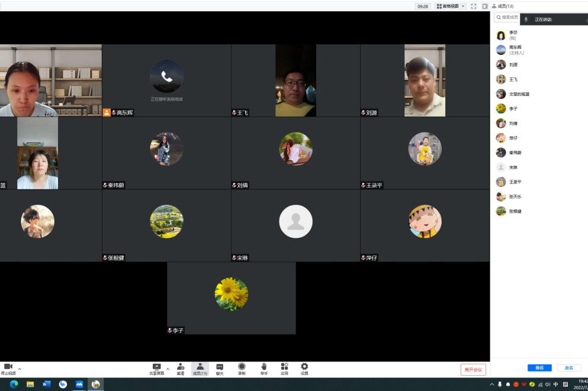Viewport: 588px width, 391px height.
Task: Raise hand using the 举手 icon
Action: (264, 367)
